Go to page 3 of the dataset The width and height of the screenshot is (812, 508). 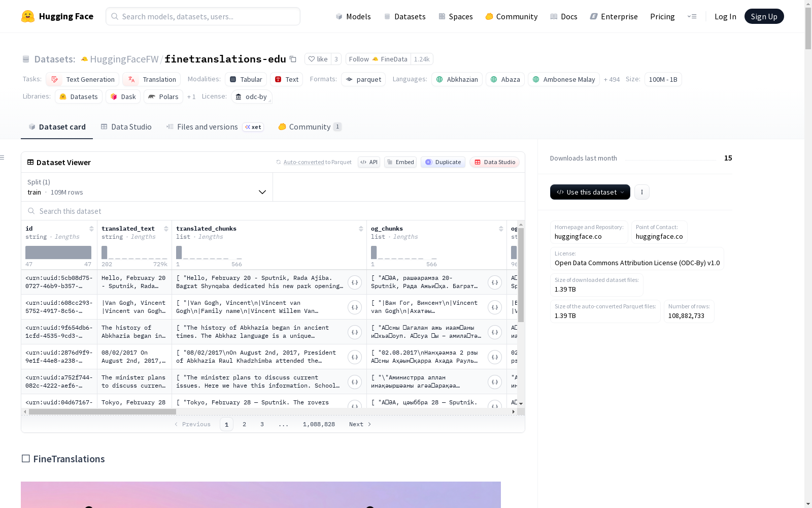[x=262, y=424]
